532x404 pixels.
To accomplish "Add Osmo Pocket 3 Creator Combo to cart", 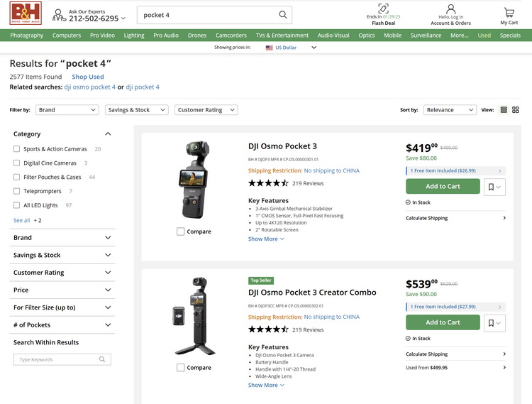I will point(443,322).
